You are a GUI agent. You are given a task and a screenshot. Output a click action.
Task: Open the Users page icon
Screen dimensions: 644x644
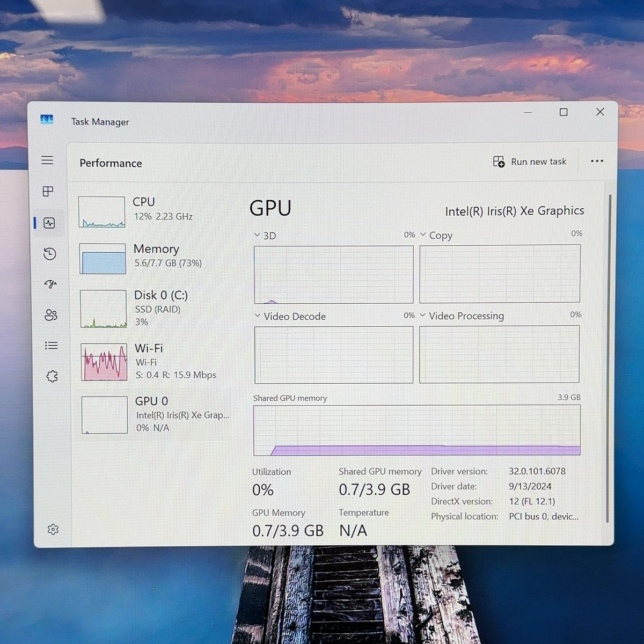[x=51, y=315]
